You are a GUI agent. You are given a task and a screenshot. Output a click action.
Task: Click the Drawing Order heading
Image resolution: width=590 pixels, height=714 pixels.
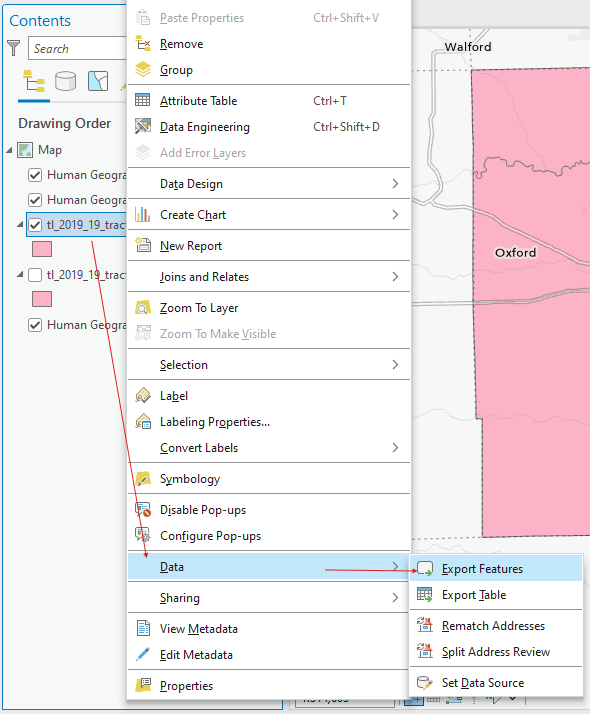[64, 123]
